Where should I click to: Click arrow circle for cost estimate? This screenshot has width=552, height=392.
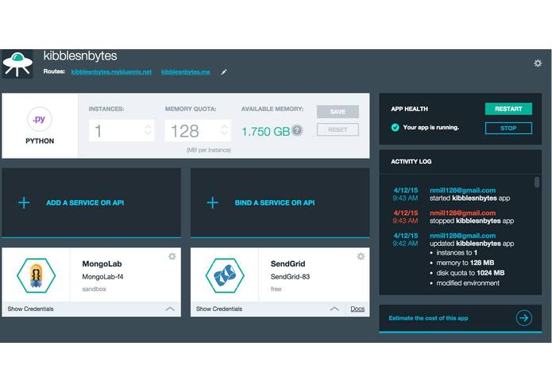coord(524,318)
